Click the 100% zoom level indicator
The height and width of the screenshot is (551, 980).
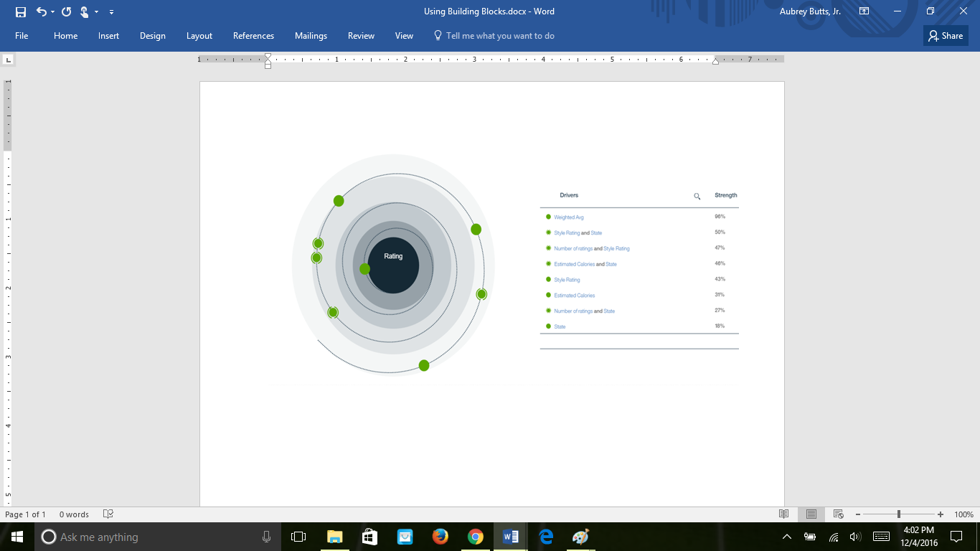963,514
